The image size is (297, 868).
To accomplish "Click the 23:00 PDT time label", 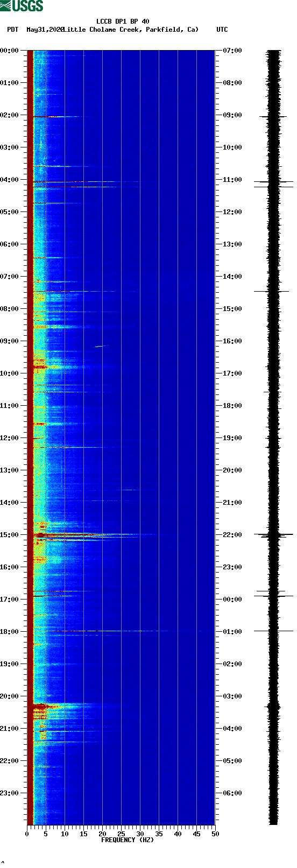I will click(x=10, y=793).
